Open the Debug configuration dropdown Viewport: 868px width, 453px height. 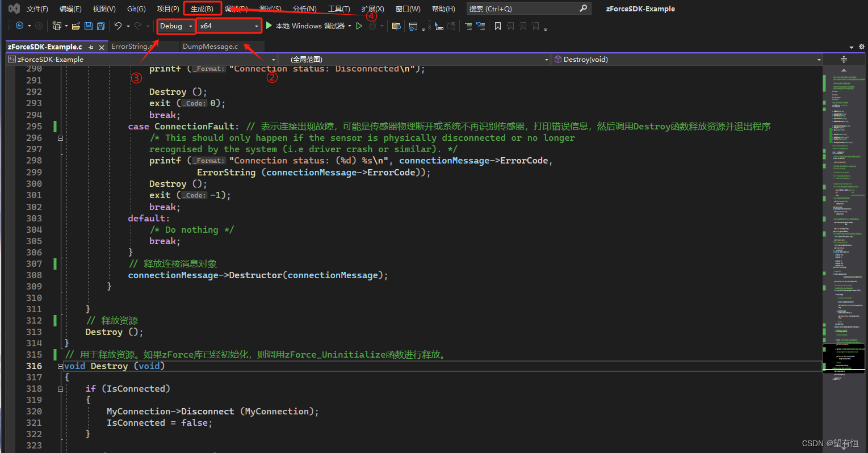177,26
